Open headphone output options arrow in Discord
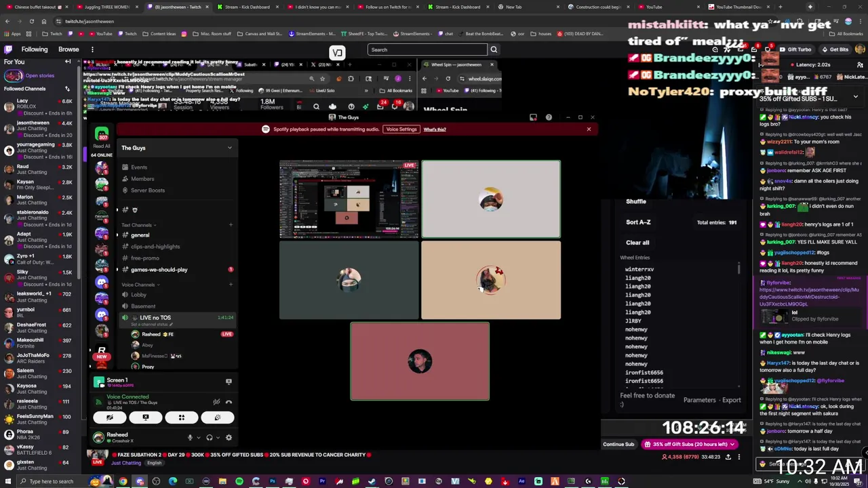 (x=218, y=438)
